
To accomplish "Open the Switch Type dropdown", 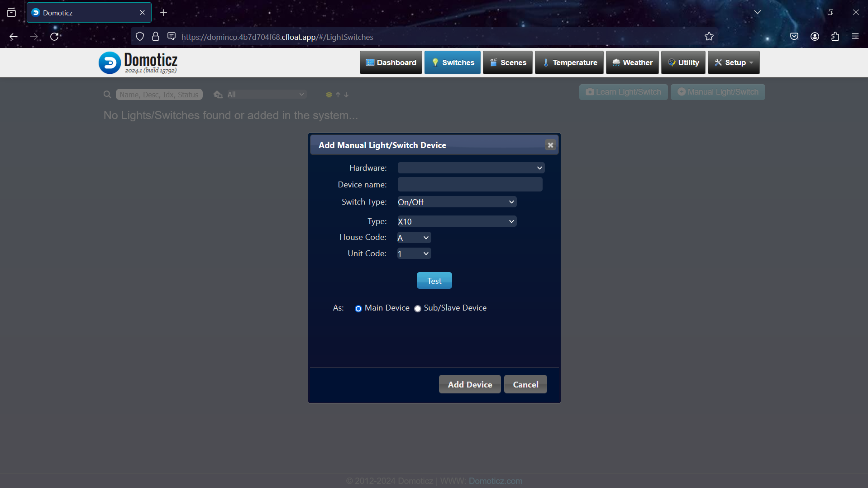I will pyautogui.click(x=457, y=202).
